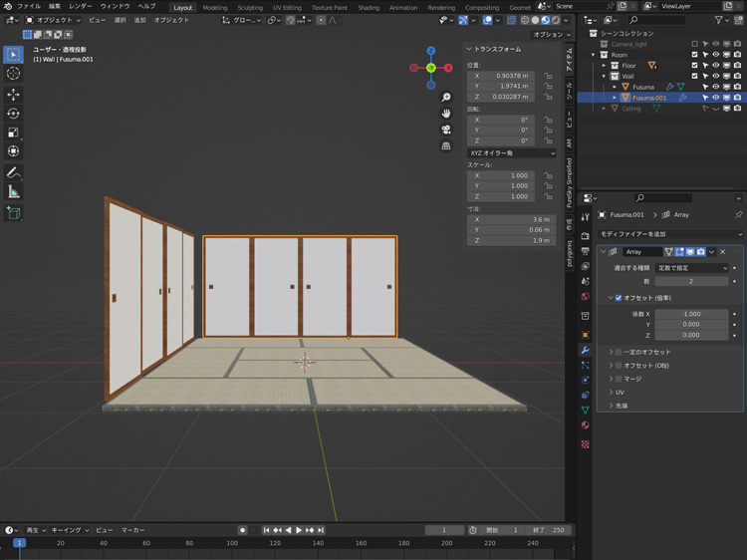Open the モディファイアーを追加 dropdown

click(x=667, y=233)
